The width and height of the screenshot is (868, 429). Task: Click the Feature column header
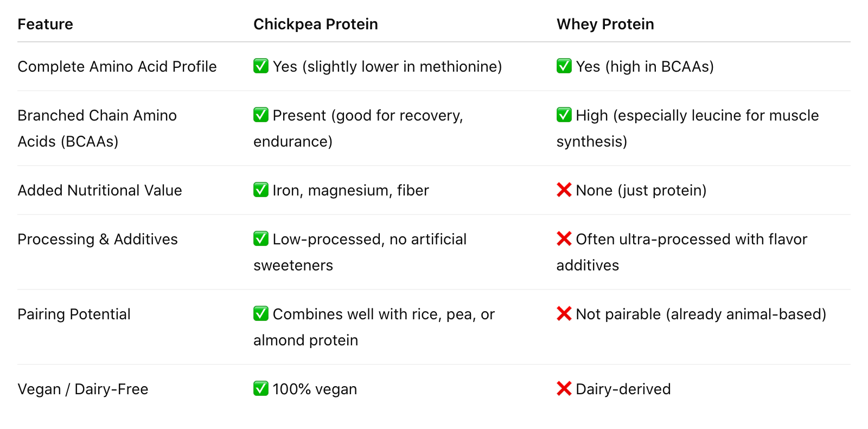pos(45,24)
